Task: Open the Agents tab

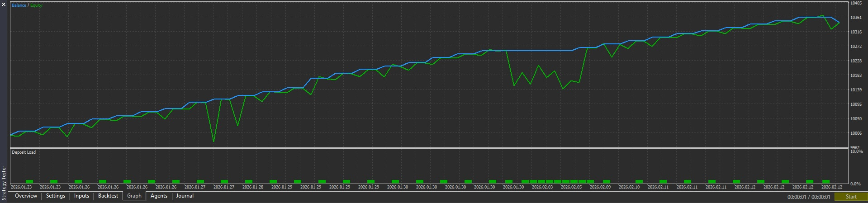Action: [159, 196]
